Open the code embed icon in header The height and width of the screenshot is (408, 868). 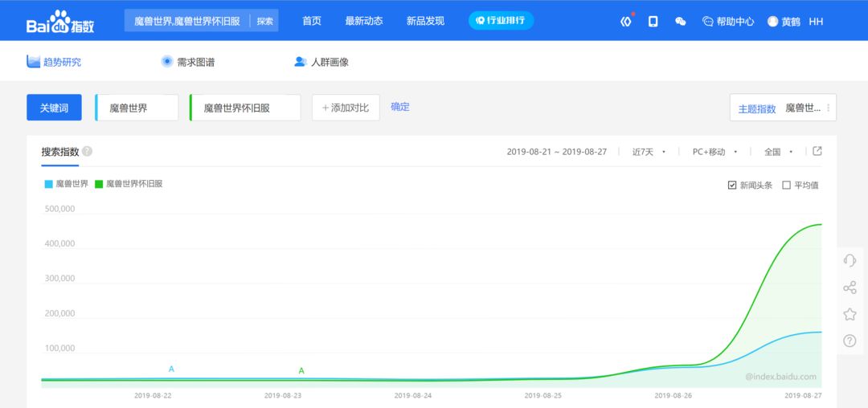[x=625, y=22]
